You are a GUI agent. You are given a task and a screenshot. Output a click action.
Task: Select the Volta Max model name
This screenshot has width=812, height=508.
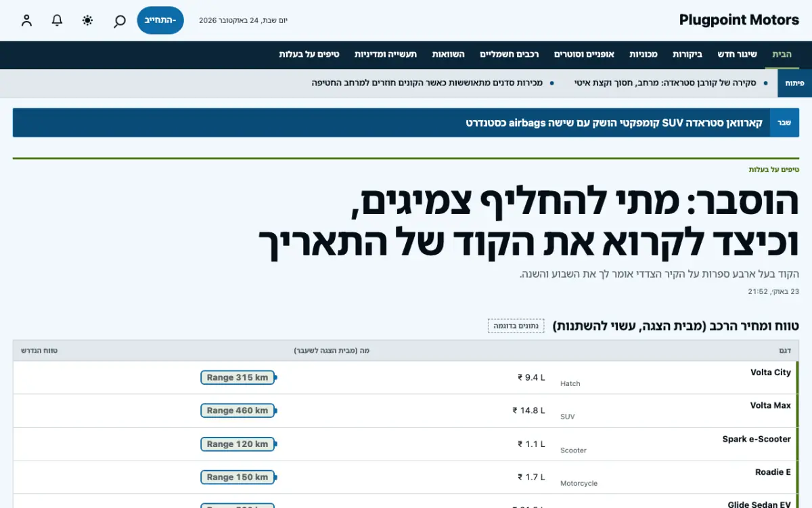(x=771, y=406)
